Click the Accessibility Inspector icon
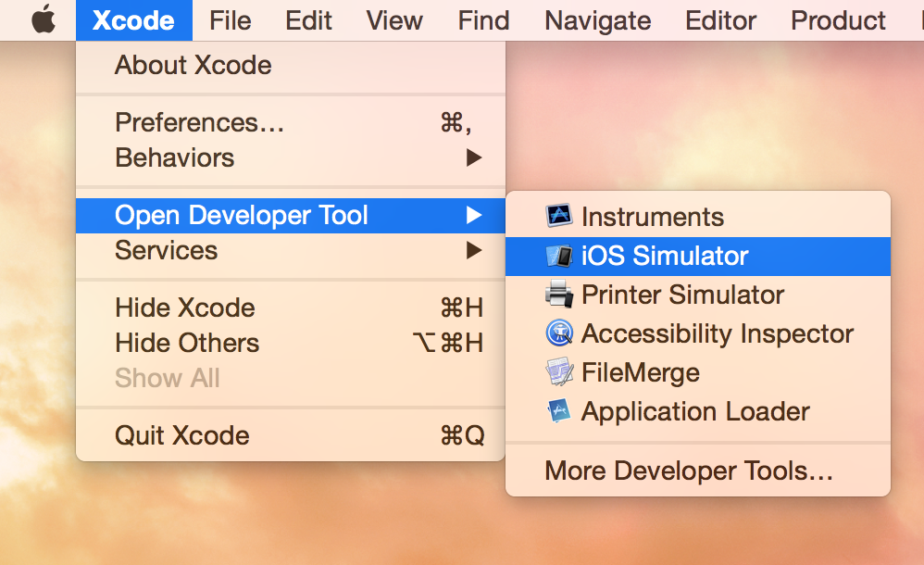This screenshot has height=565, width=924. tap(559, 333)
